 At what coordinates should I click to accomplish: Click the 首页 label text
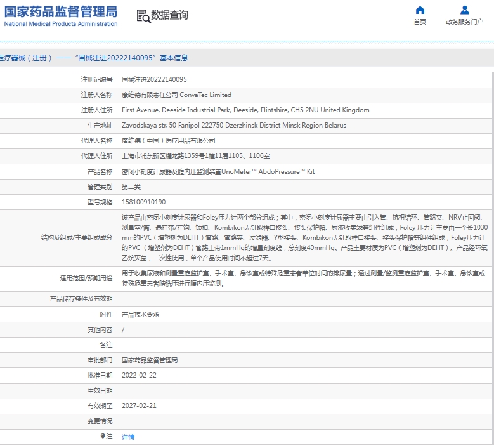(x=420, y=22)
